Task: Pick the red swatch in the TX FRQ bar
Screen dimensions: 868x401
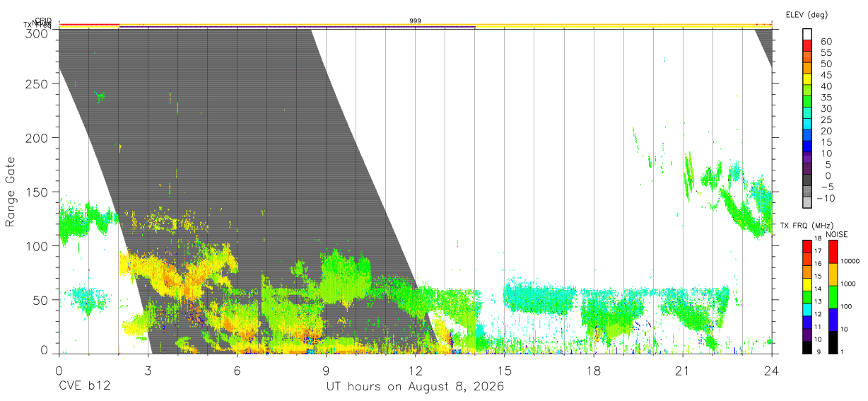Action: tap(807, 246)
